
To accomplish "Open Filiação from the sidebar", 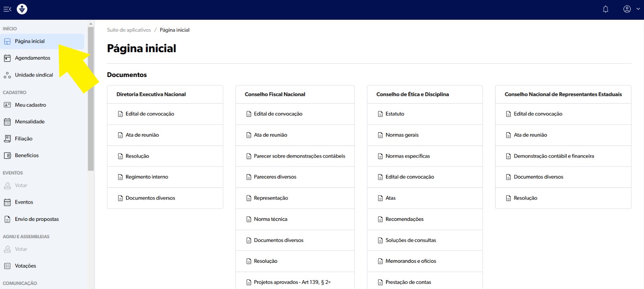I will point(23,139).
